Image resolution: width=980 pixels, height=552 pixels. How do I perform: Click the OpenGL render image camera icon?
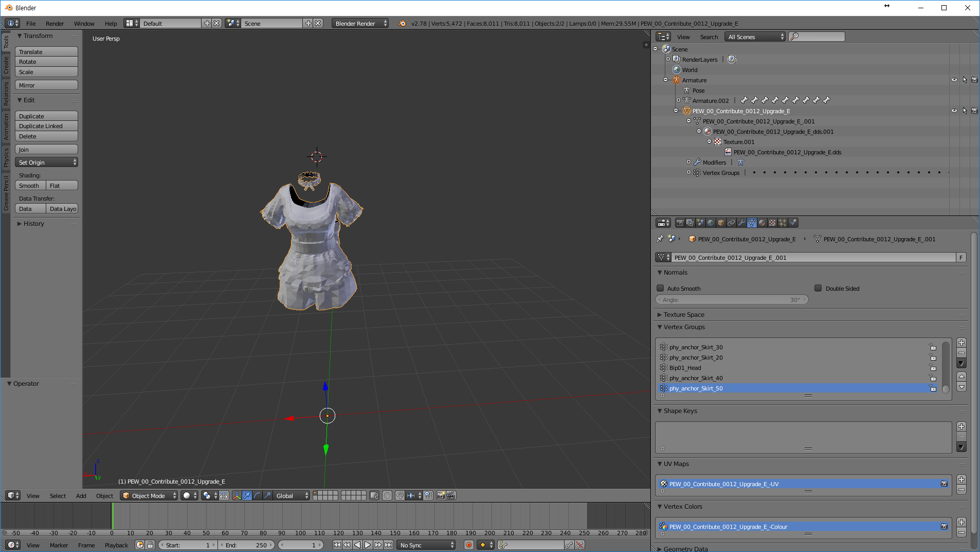(441, 495)
